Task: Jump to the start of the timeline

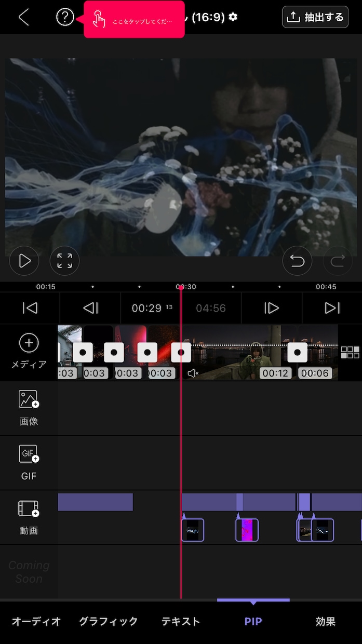Action: pos(30,308)
